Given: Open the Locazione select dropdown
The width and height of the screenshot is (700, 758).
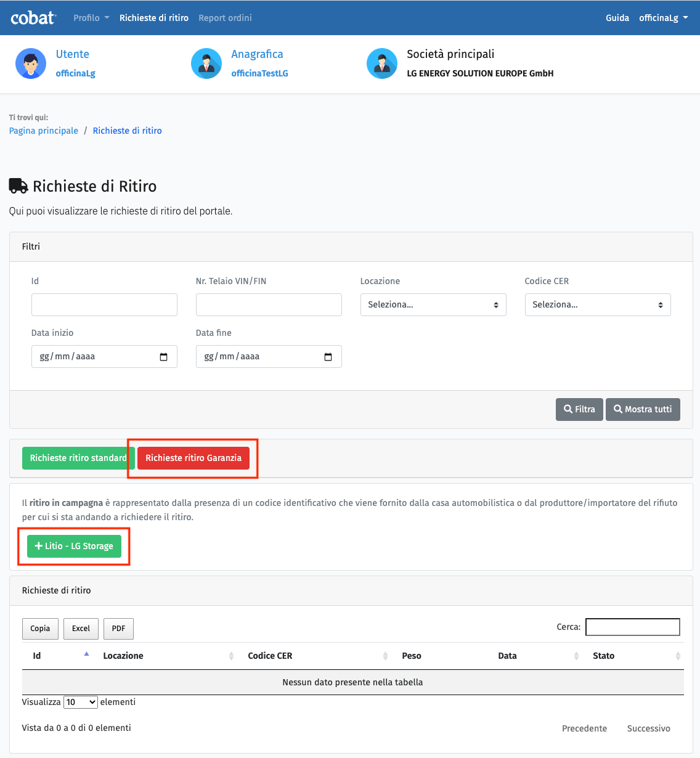Looking at the screenshot, I should (433, 305).
